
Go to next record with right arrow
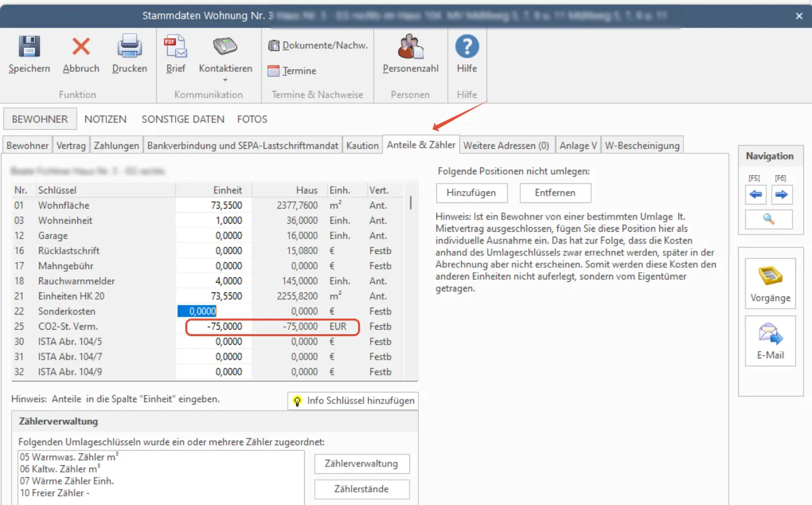(x=782, y=194)
